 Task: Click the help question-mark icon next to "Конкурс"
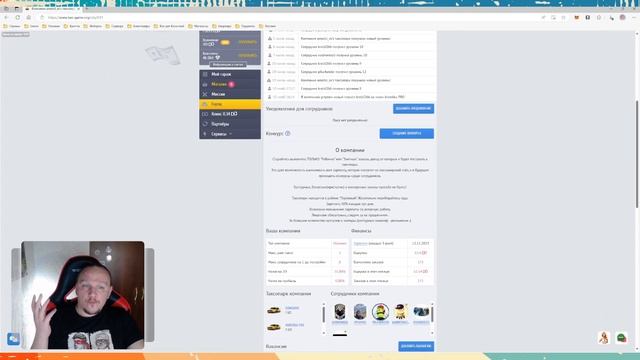coord(288,133)
